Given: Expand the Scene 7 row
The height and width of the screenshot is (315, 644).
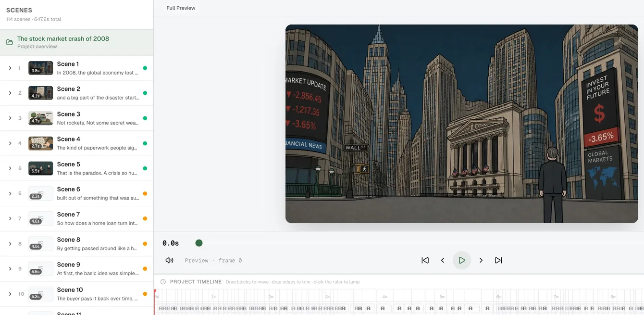Looking at the screenshot, I should [x=10, y=218].
